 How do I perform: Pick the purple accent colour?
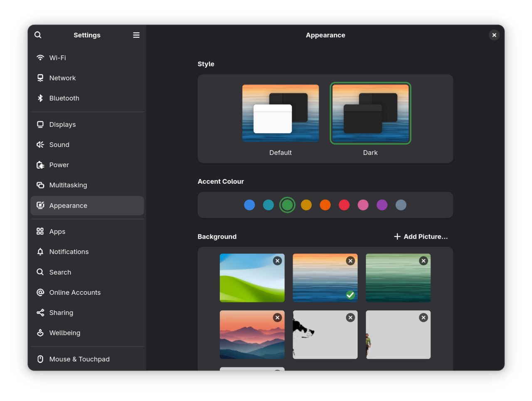coord(382,205)
